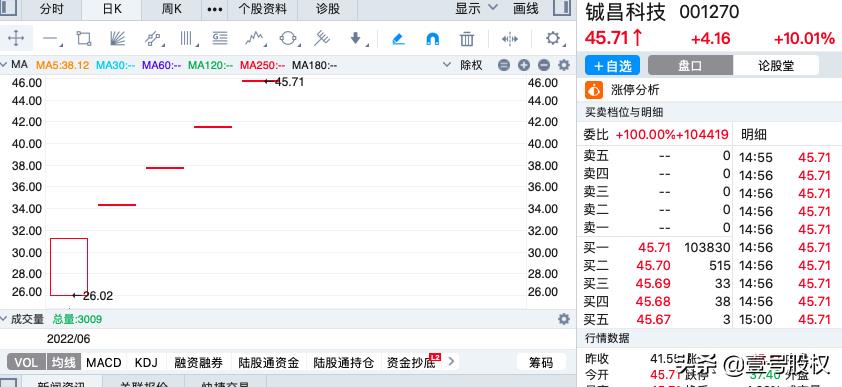
Task: Click the 买一 price 45.71
Action: point(654,247)
